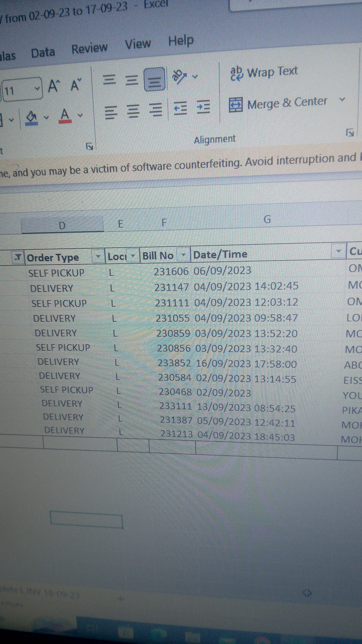The width and height of the screenshot is (362, 644).
Task: Click Increase Indent icon
Action: click(203, 107)
